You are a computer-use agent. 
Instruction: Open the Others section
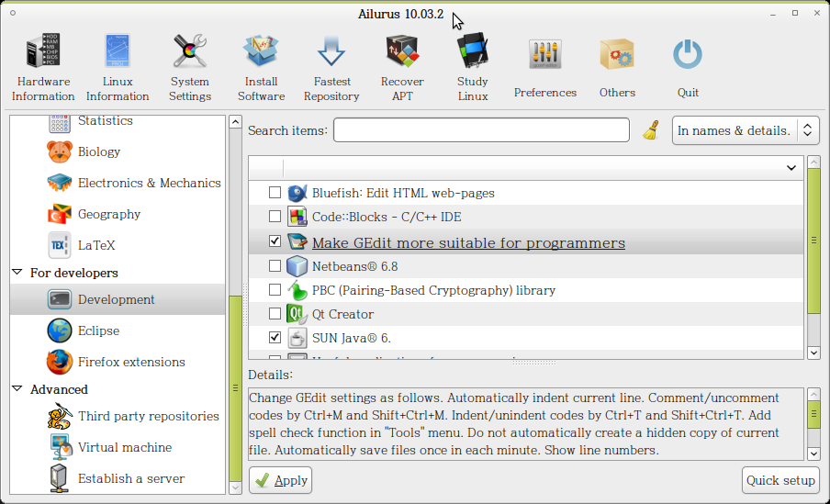[x=617, y=67]
